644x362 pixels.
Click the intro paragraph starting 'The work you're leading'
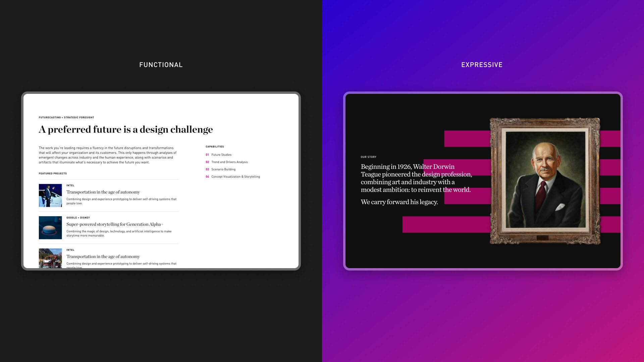coord(108,155)
